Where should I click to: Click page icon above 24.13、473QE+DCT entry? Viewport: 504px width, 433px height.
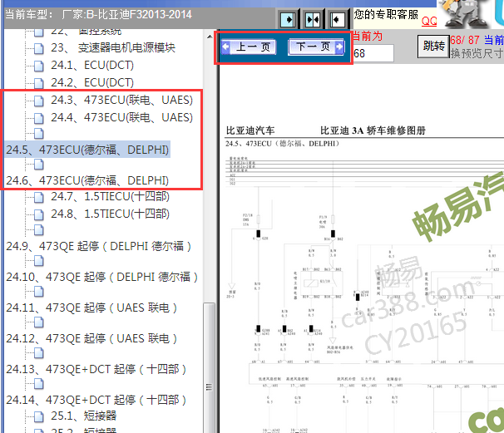point(39,353)
